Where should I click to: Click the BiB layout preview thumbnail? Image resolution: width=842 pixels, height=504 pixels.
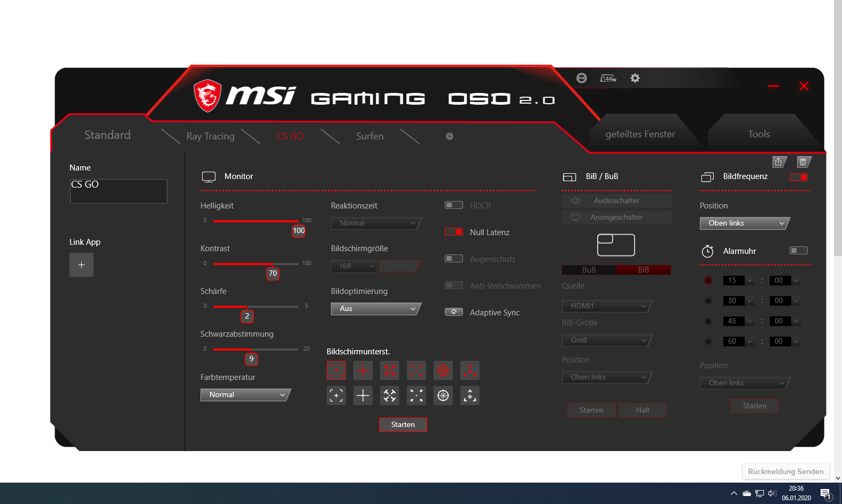616,245
